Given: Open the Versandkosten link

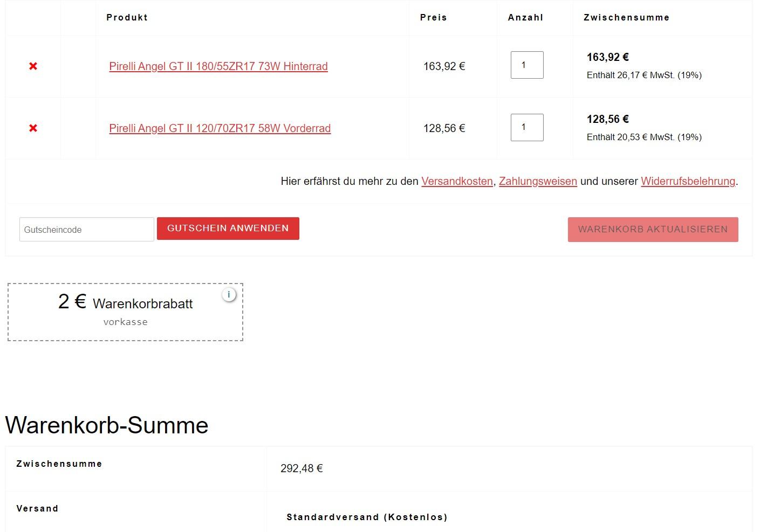Looking at the screenshot, I should click(x=457, y=182).
